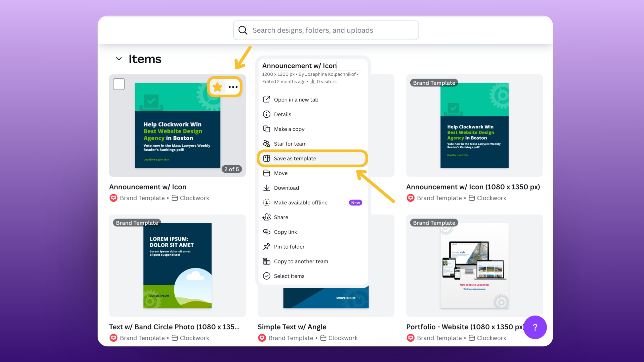
Task: Choose Make a copy
Action: coord(313,129)
